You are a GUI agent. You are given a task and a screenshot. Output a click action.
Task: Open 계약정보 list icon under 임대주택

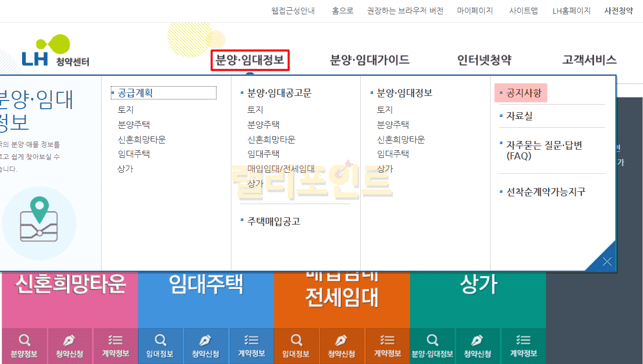[251, 346]
